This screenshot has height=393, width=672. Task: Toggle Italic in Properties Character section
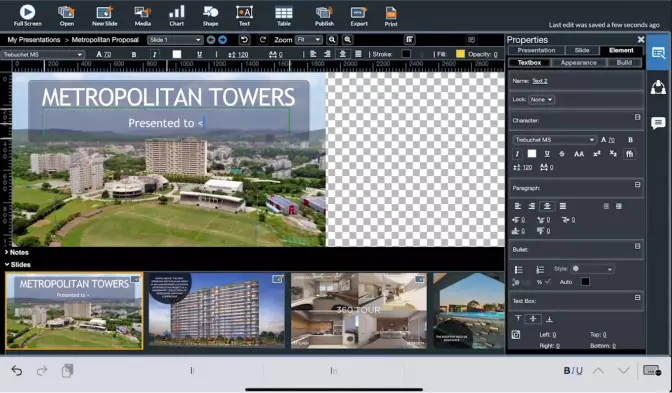[517, 154]
